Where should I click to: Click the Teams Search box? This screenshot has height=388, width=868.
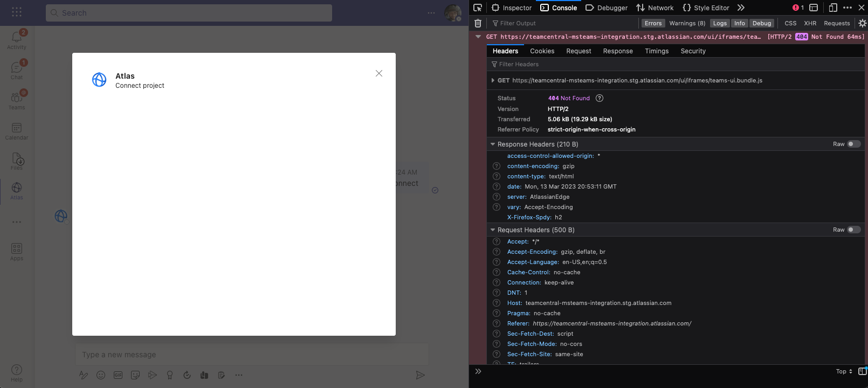(189, 13)
